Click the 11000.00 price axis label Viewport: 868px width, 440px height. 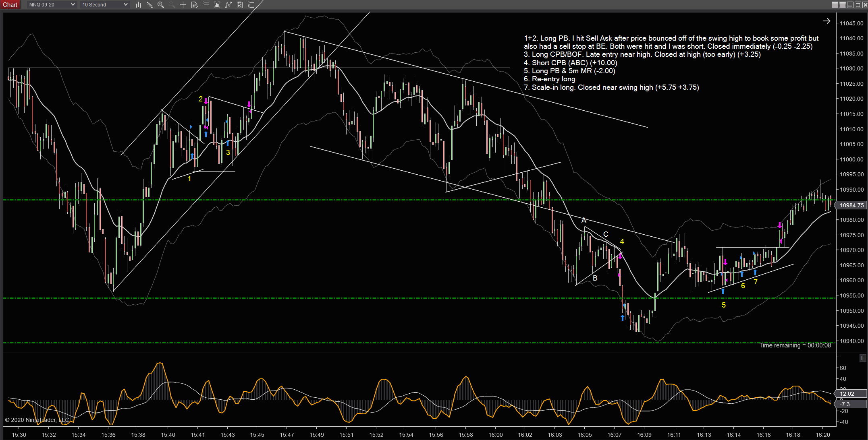point(851,159)
